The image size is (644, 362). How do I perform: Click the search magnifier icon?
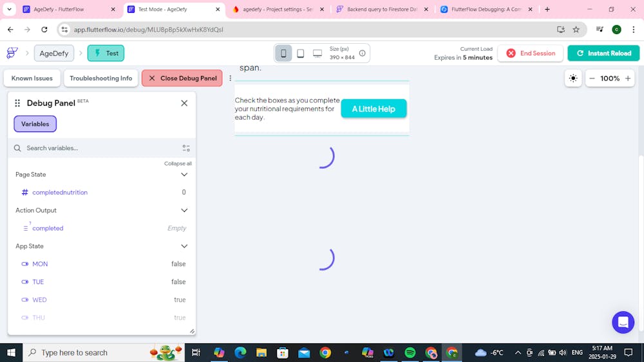[x=17, y=148]
